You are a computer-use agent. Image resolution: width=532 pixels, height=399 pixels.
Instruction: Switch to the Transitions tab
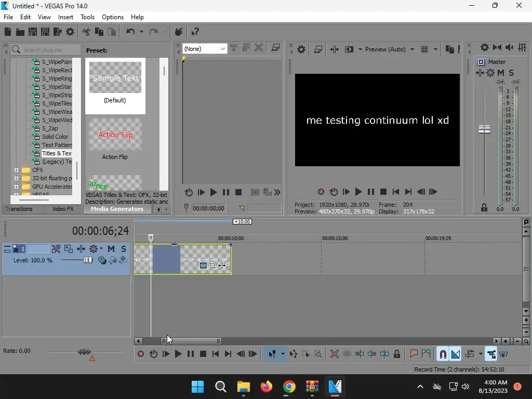19,209
